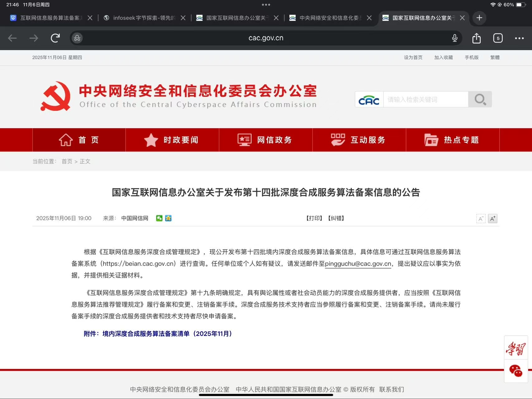Go back to previous page
Image resolution: width=532 pixels, height=399 pixels.
point(12,38)
